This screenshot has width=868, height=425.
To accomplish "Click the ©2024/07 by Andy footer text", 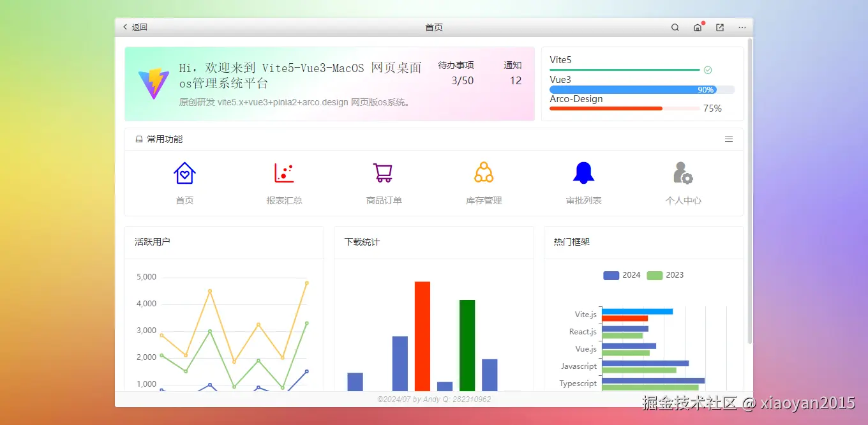I will tap(434, 399).
